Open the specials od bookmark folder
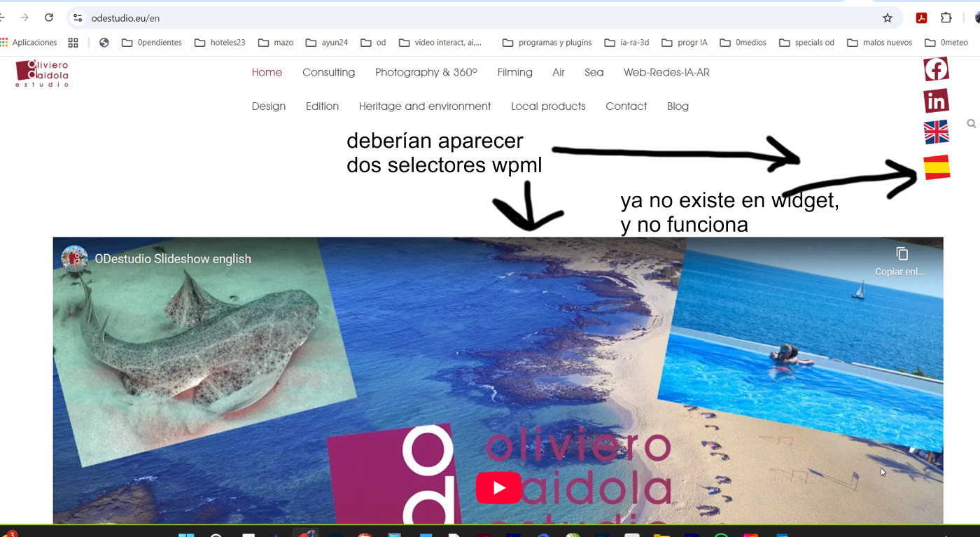 click(807, 43)
